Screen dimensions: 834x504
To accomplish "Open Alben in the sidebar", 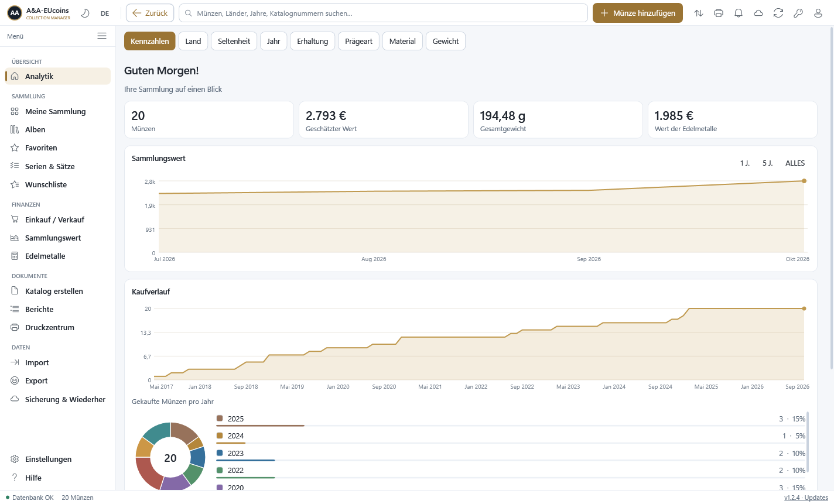I will [58, 129].
